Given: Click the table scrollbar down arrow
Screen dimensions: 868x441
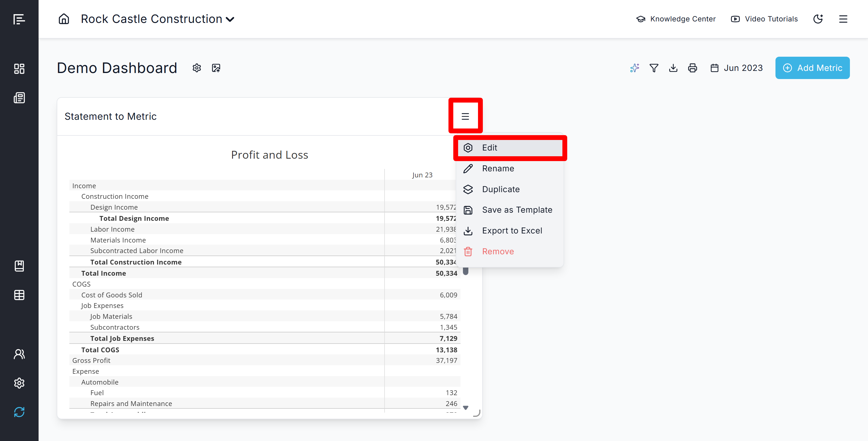Looking at the screenshot, I should click(466, 408).
